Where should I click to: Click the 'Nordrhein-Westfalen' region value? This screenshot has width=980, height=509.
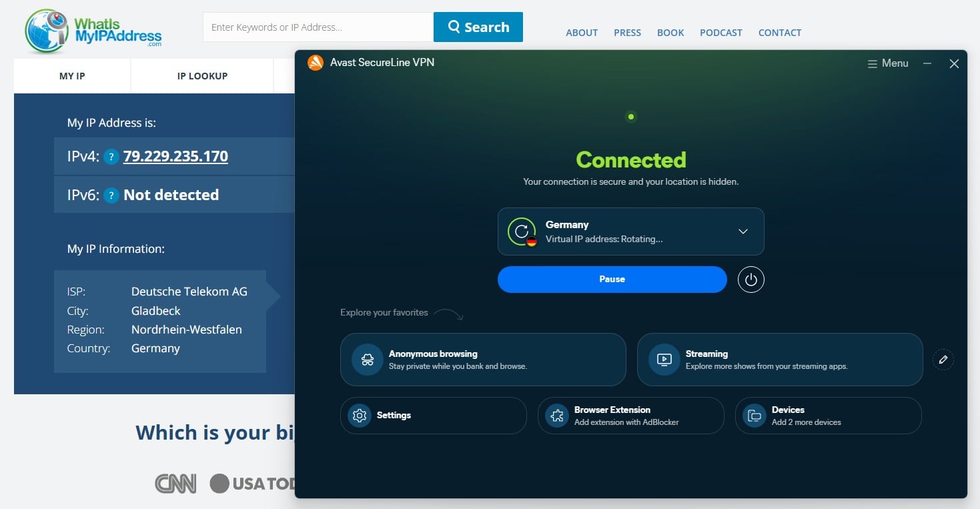point(187,330)
